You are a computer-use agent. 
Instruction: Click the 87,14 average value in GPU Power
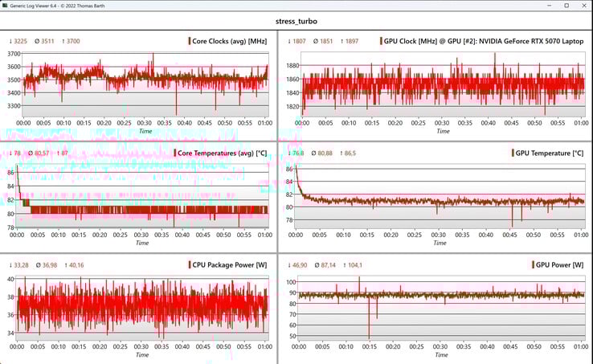click(x=326, y=264)
